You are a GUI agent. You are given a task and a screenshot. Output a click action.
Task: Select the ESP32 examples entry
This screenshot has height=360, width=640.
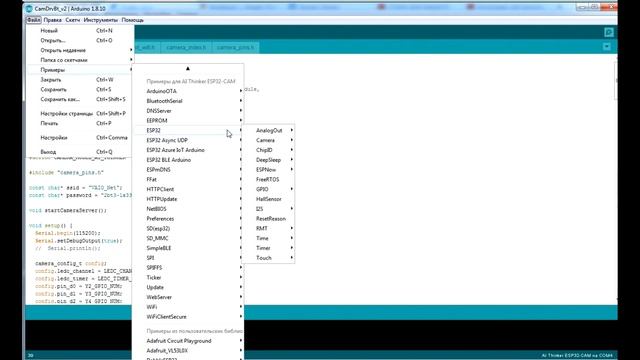click(x=188, y=130)
